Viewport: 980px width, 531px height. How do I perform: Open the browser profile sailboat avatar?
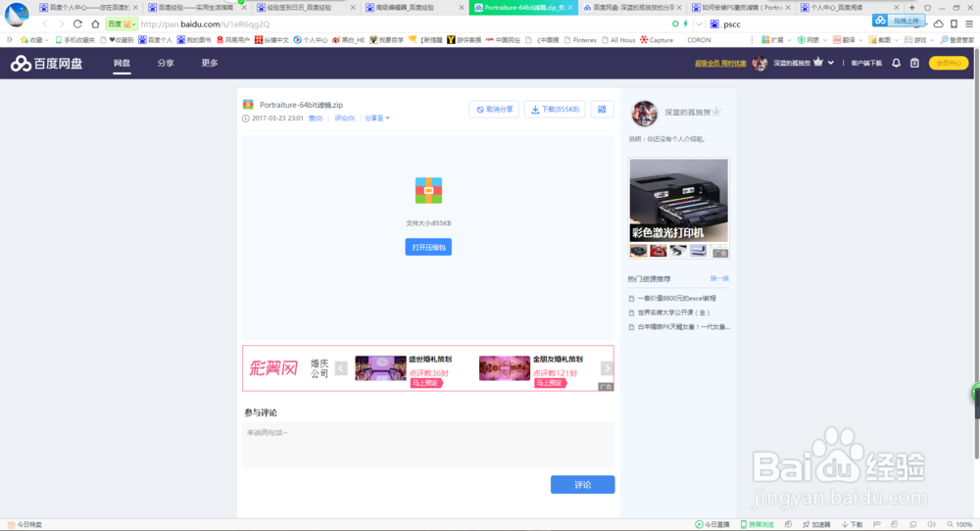(17, 14)
